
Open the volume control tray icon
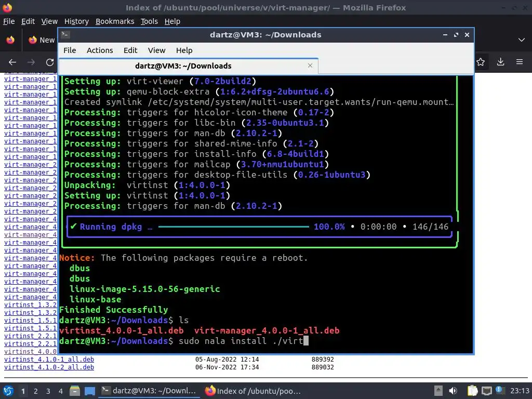pyautogui.click(x=453, y=391)
